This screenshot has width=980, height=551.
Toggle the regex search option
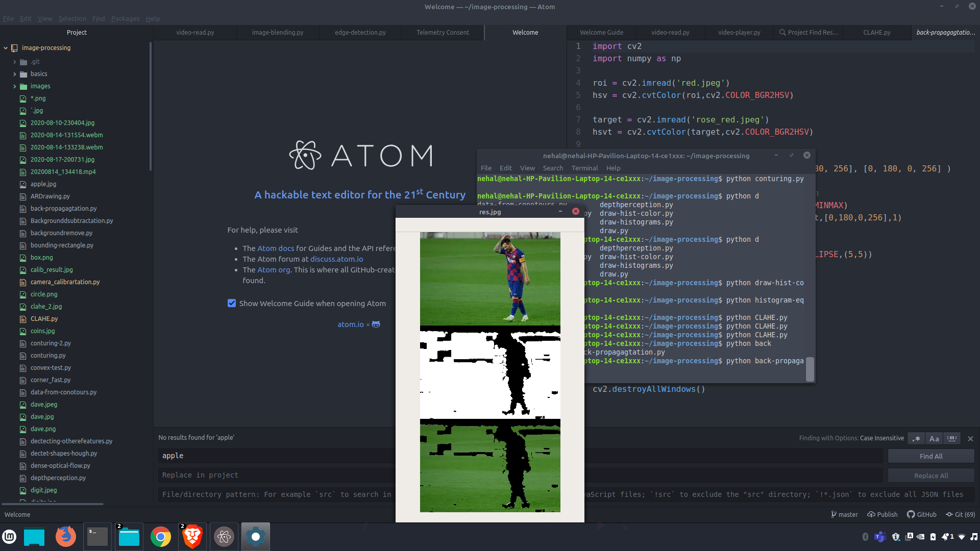point(916,439)
